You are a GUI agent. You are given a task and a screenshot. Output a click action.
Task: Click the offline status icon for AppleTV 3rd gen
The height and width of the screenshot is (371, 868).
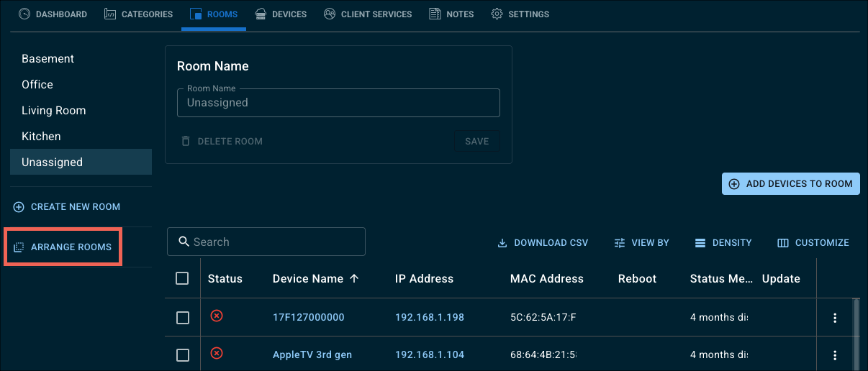216,353
